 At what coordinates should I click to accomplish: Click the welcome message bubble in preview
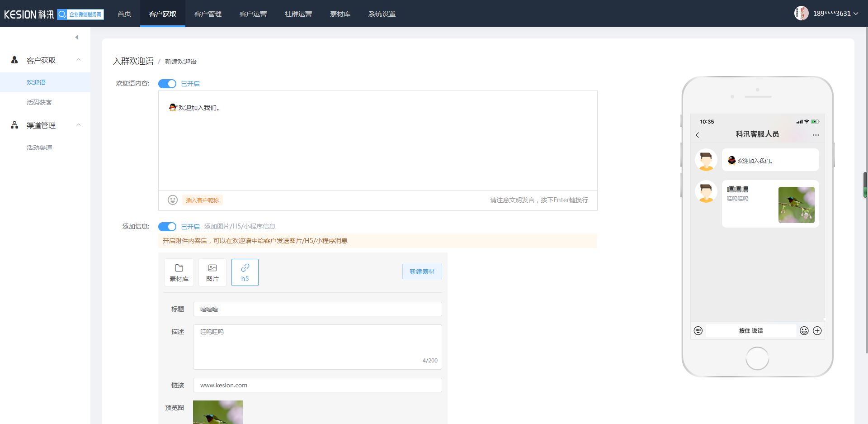770,160
